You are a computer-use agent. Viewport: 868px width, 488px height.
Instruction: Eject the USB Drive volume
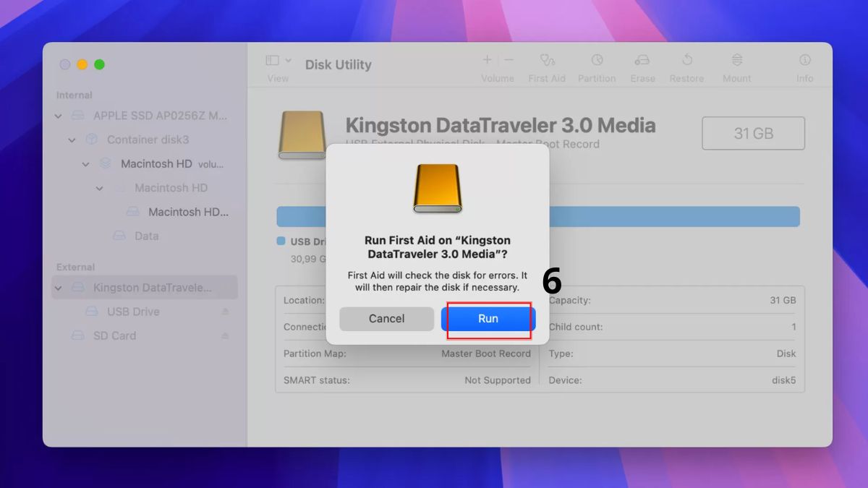click(225, 312)
